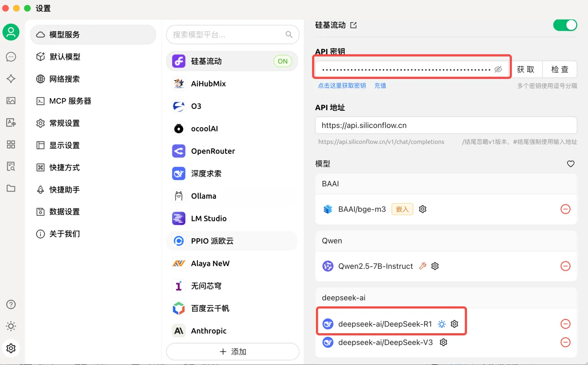
Task: Open the files folder sidebar icon
Action: coord(11,188)
